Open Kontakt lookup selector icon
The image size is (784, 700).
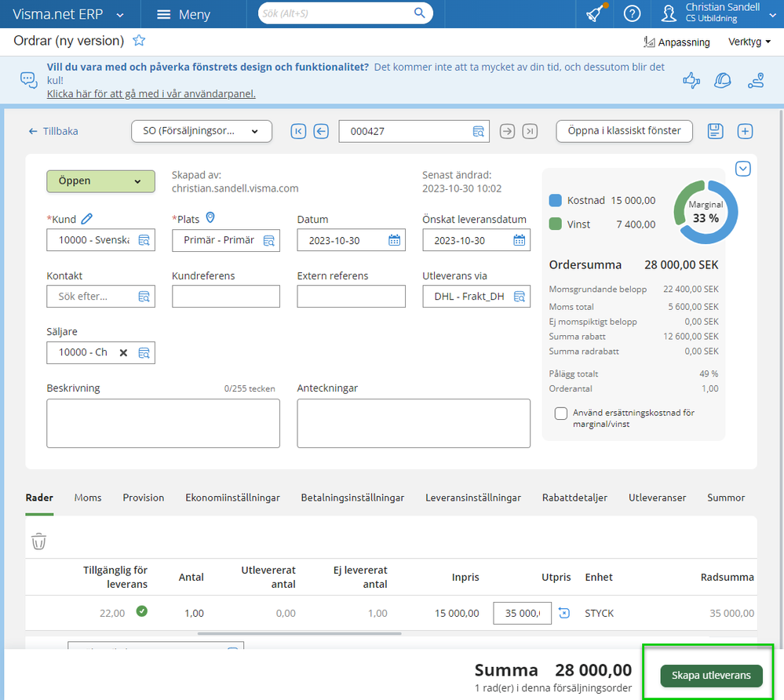tap(144, 297)
